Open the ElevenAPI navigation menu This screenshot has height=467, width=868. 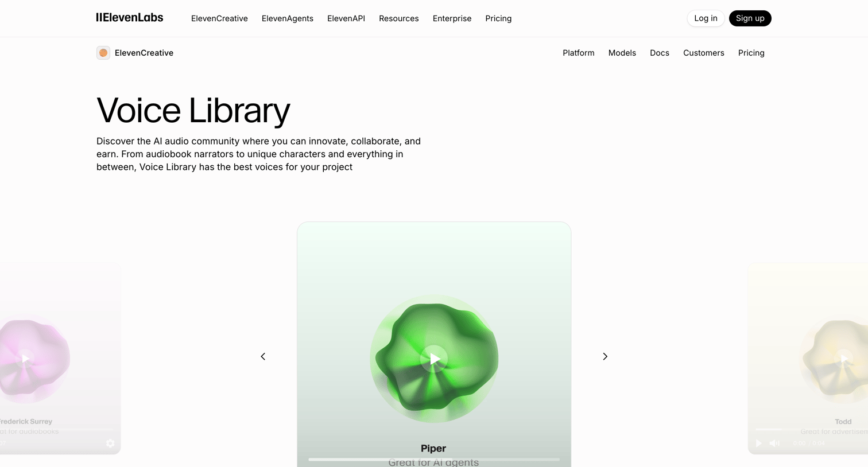click(346, 18)
